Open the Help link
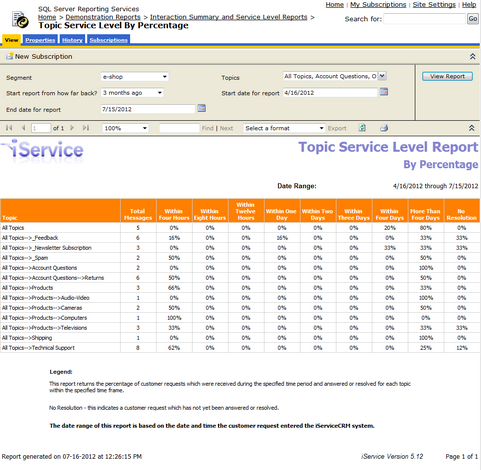Screen dimensions: 481x470 coord(469,5)
